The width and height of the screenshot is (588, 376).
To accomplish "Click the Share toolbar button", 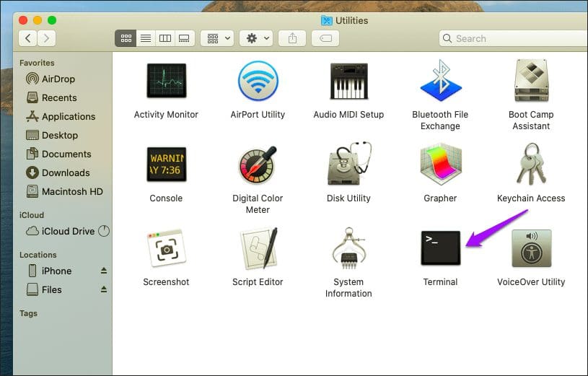I will [292, 38].
